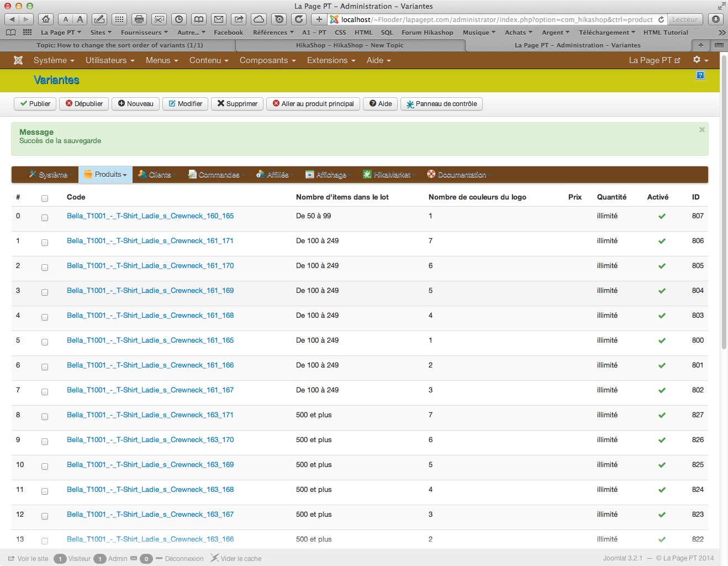Select checkbox for row Crewneck_163_169
Image resolution: width=728 pixels, height=566 pixels.
click(x=45, y=467)
